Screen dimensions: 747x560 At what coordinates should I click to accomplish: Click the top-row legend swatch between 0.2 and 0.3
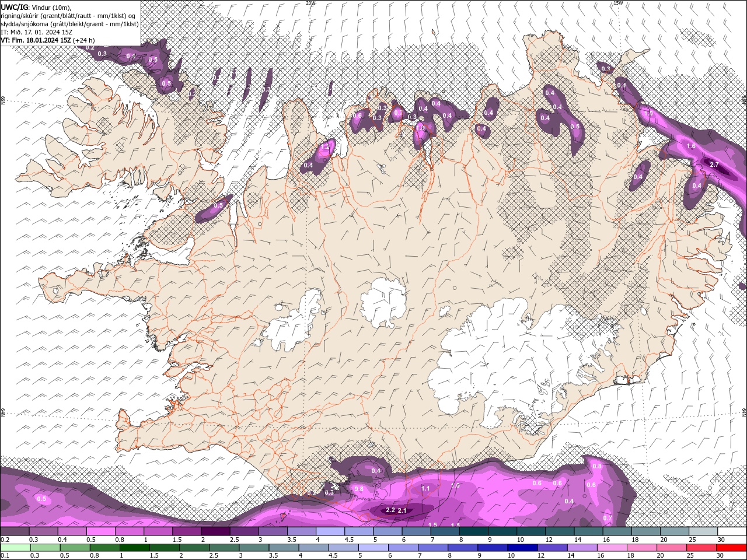(x=15, y=531)
